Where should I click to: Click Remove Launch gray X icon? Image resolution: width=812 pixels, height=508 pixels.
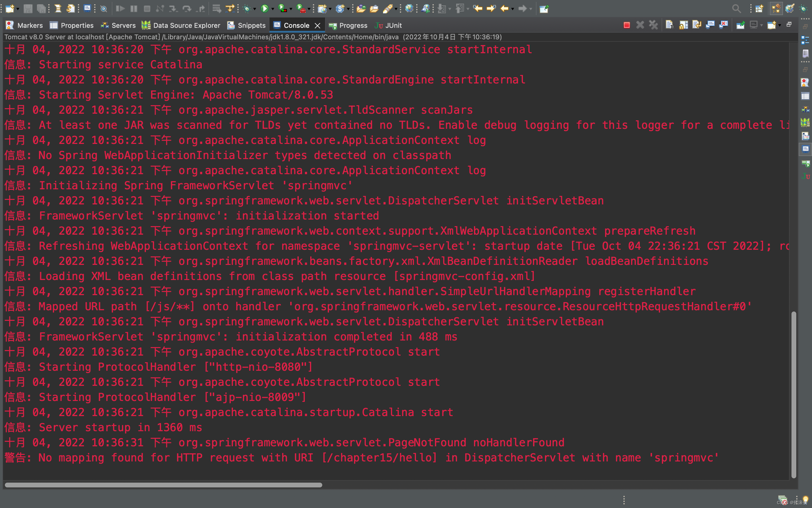point(640,25)
